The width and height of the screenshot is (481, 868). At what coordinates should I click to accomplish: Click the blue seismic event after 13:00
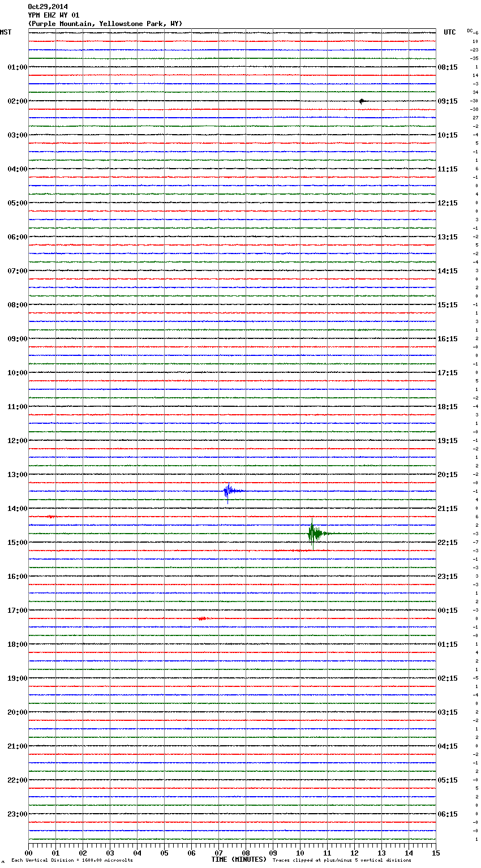[229, 491]
